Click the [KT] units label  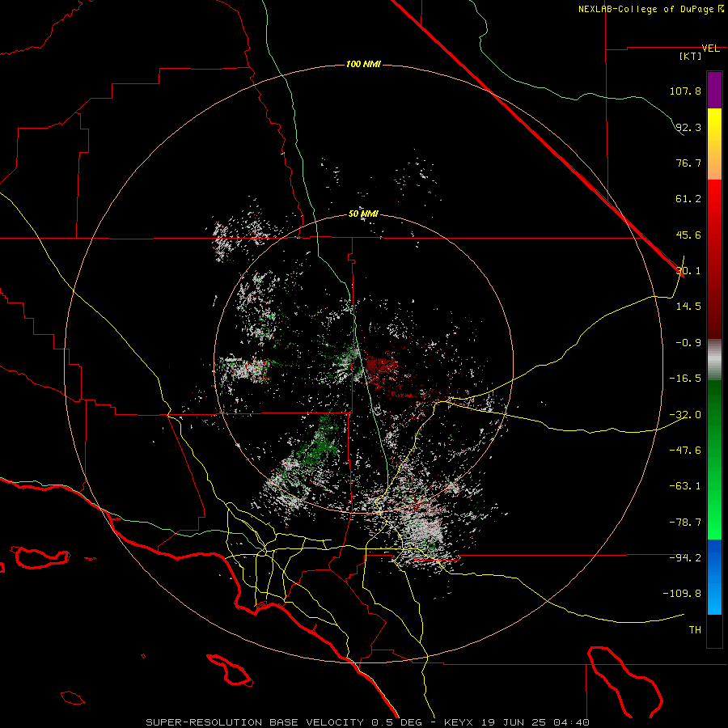click(x=691, y=56)
